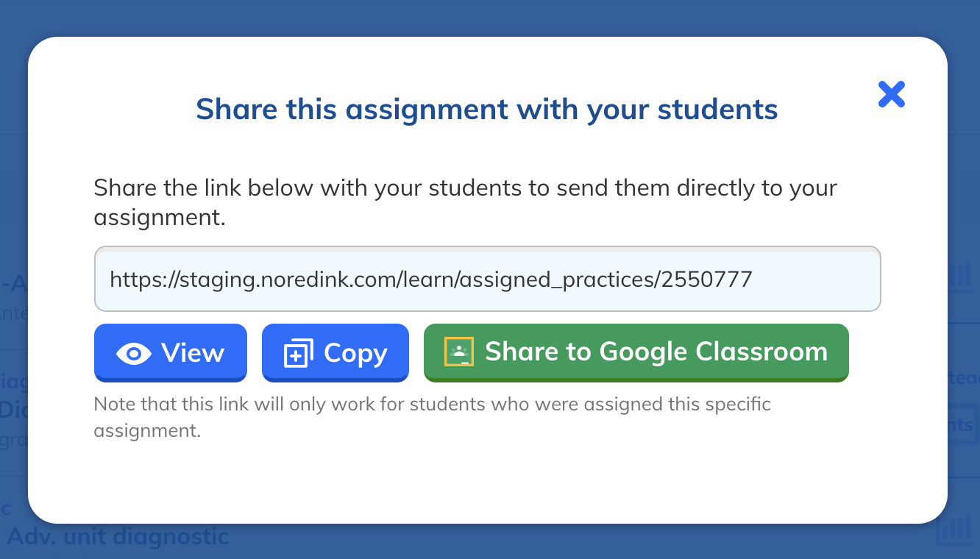980x559 pixels.
Task: Click the duplicate-pages icon on Copy button
Action: coord(299,354)
